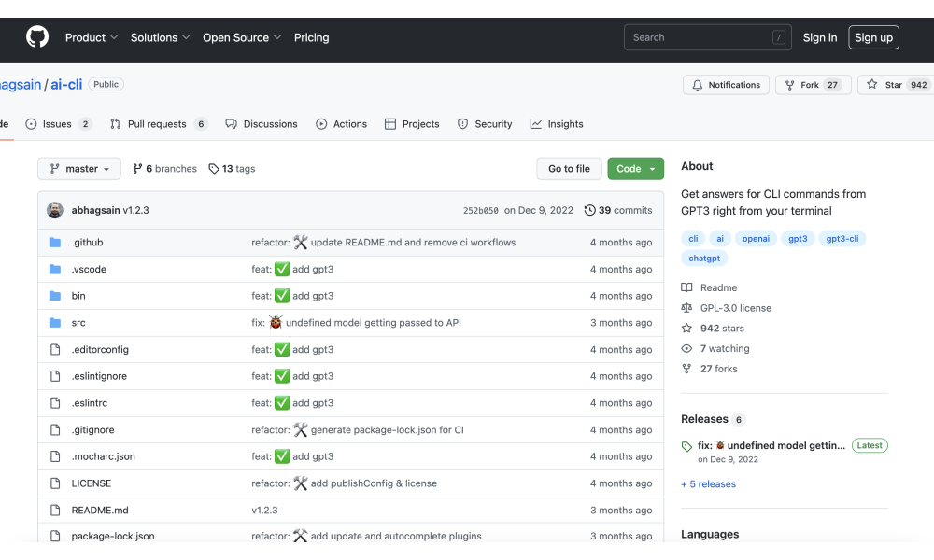Open the Security tab
Viewport: 934px width, 560px height.
485,124
